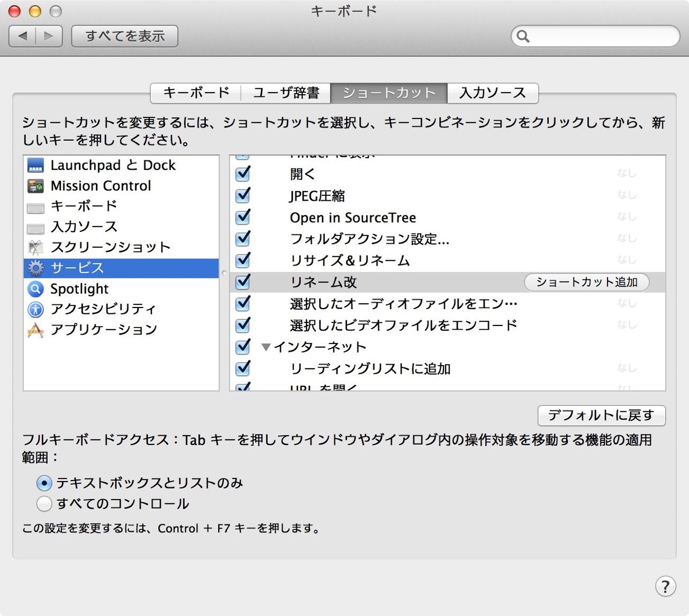Viewport: 689px width, 616px height.
Task: Click the リサイズ&リネーム service name
Action: pyautogui.click(x=350, y=260)
